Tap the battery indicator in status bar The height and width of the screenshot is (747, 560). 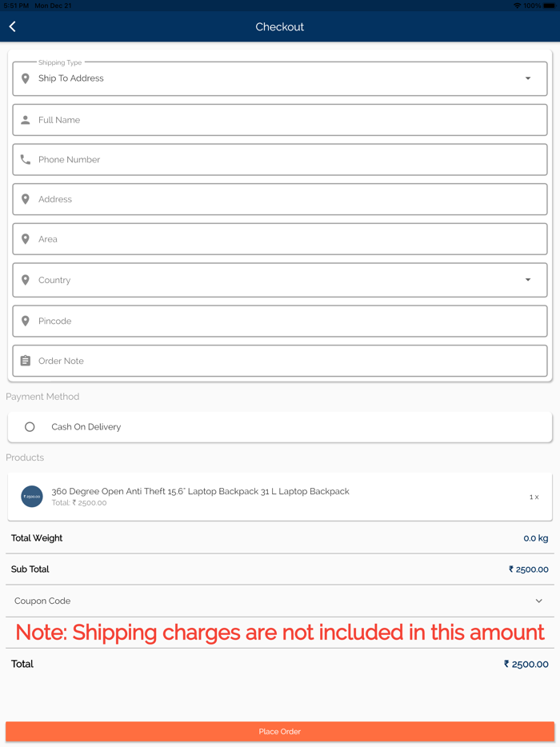pos(549,6)
